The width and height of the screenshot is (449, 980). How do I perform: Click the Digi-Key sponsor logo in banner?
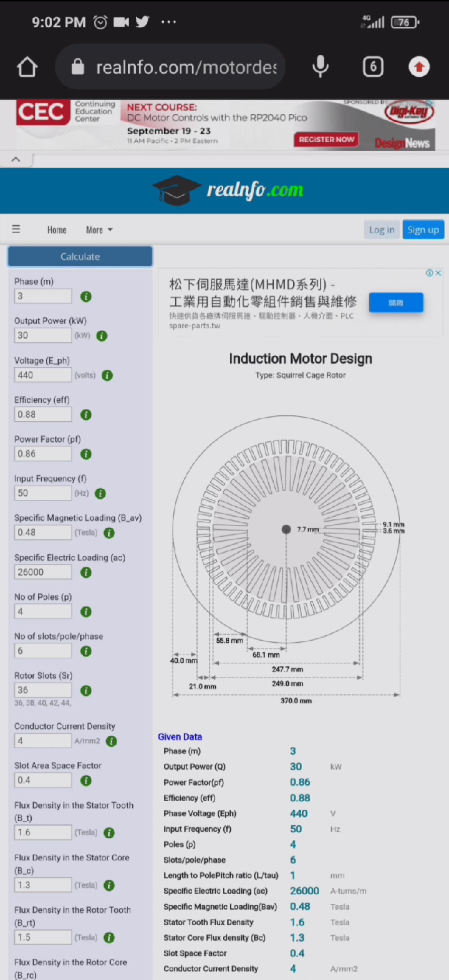click(x=408, y=112)
